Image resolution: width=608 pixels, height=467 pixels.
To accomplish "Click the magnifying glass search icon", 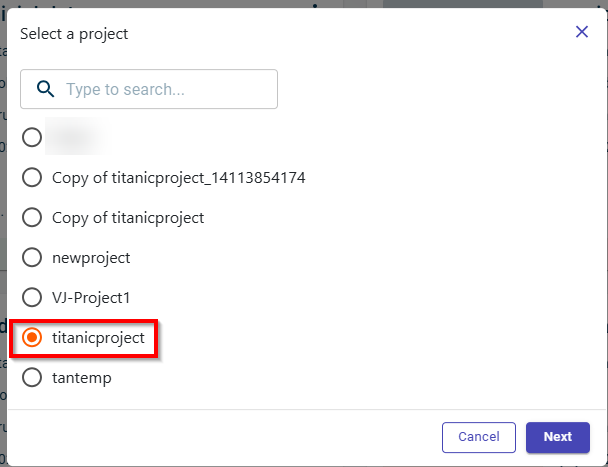I will point(45,89).
